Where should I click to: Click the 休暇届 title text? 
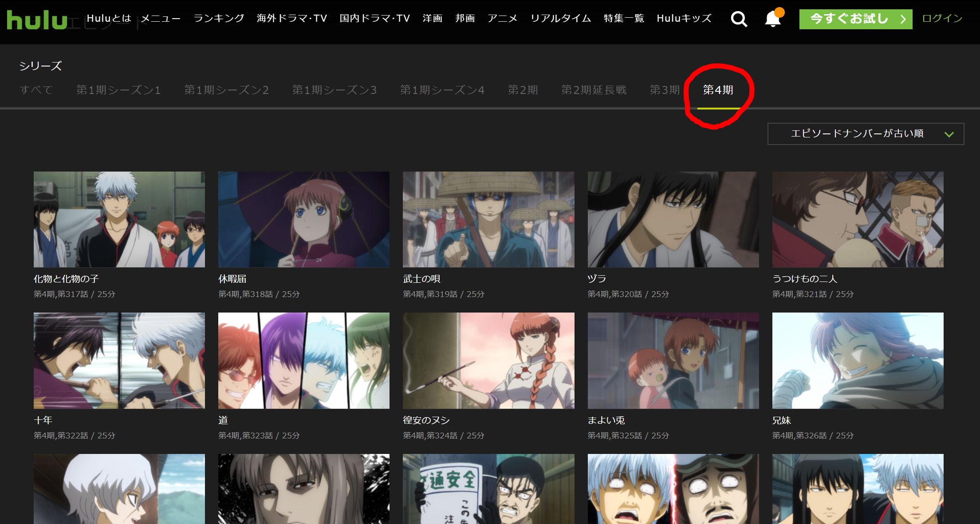(x=232, y=279)
